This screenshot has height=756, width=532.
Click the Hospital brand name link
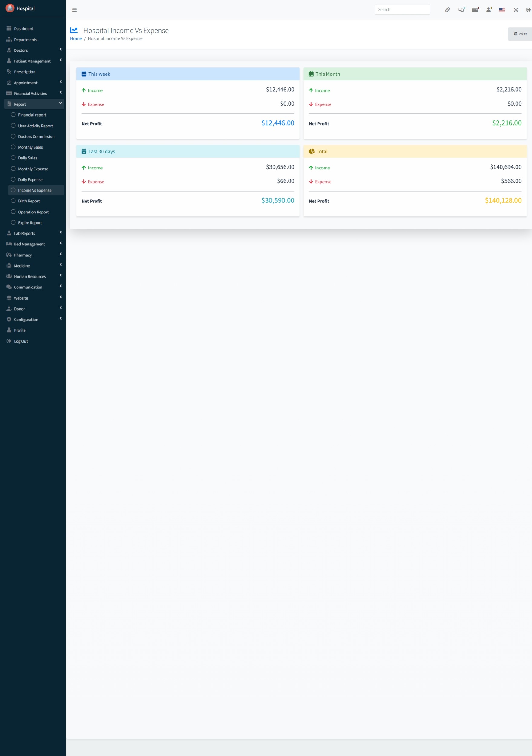[x=26, y=8]
